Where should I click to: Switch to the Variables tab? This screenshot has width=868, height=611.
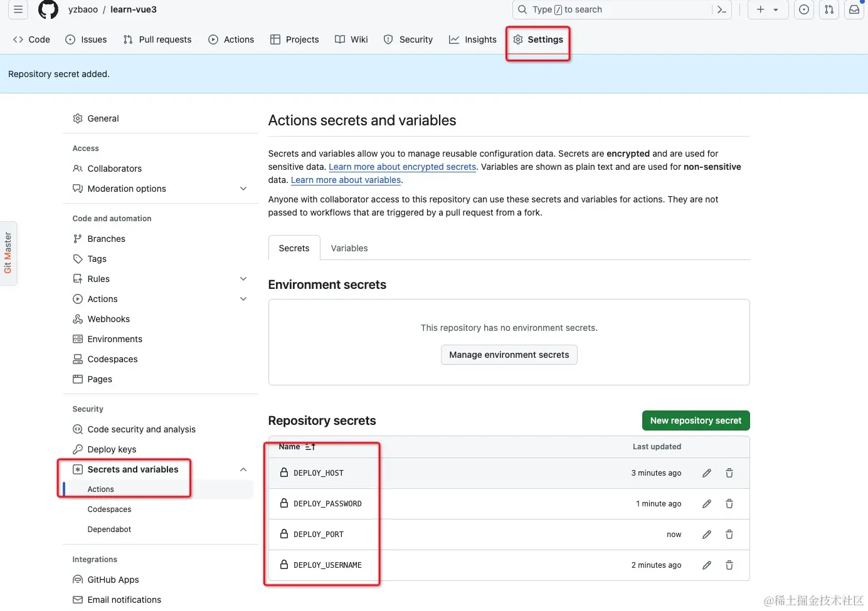[x=349, y=248]
